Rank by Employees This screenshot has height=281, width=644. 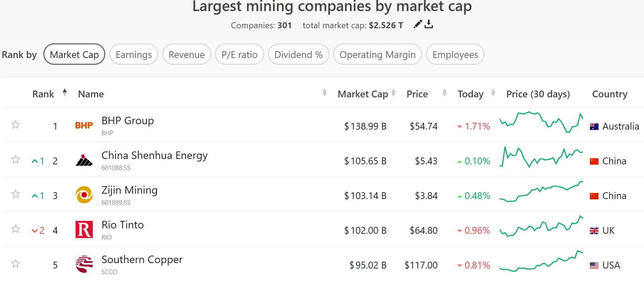[455, 54]
